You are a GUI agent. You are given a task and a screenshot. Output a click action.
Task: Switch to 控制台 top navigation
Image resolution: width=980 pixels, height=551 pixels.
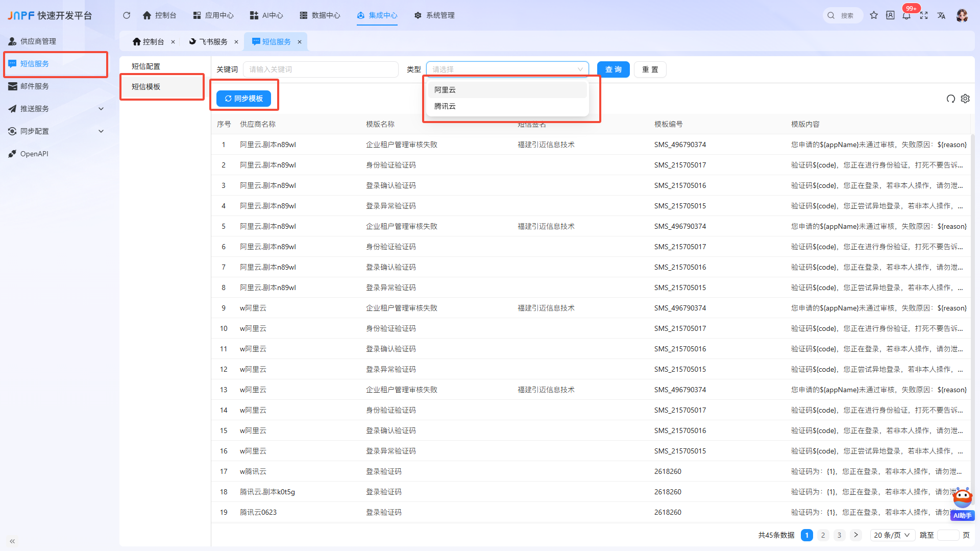[159, 15]
